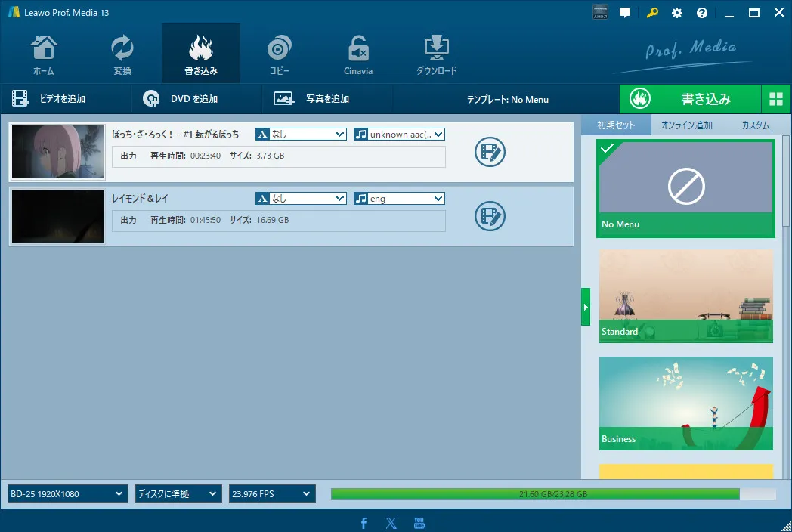The image size is (792, 532).
Task: Open the X social link
Action: coord(391,523)
